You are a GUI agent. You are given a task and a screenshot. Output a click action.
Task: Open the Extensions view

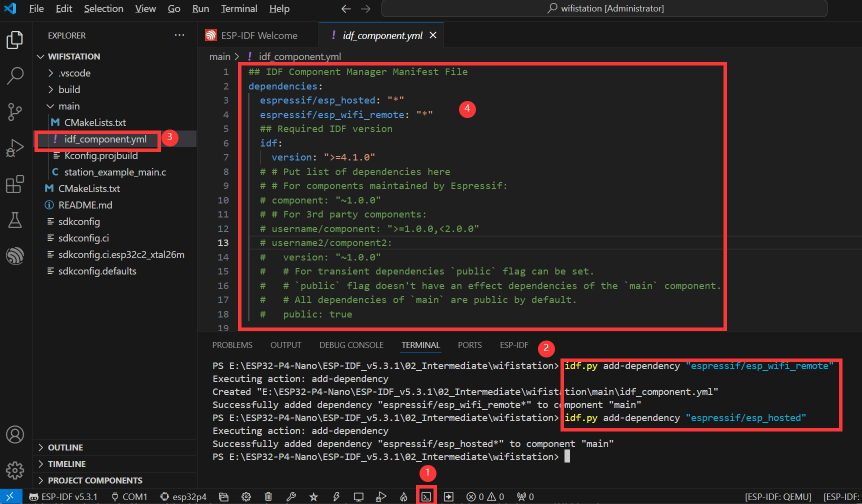click(15, 184)
